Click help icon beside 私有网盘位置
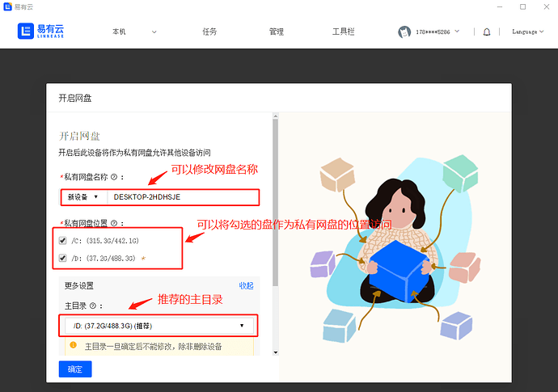 114,223
